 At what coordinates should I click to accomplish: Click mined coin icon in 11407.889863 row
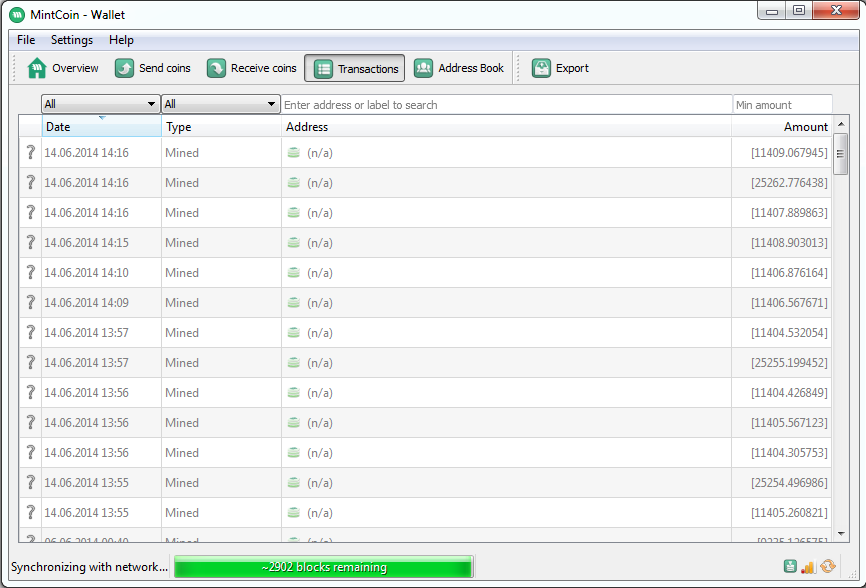294,213
